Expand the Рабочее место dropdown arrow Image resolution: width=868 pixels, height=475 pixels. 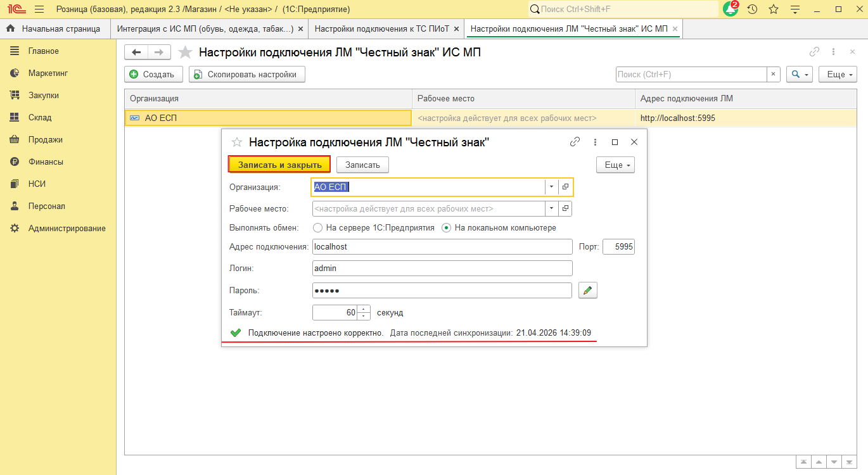coord(551,208)
